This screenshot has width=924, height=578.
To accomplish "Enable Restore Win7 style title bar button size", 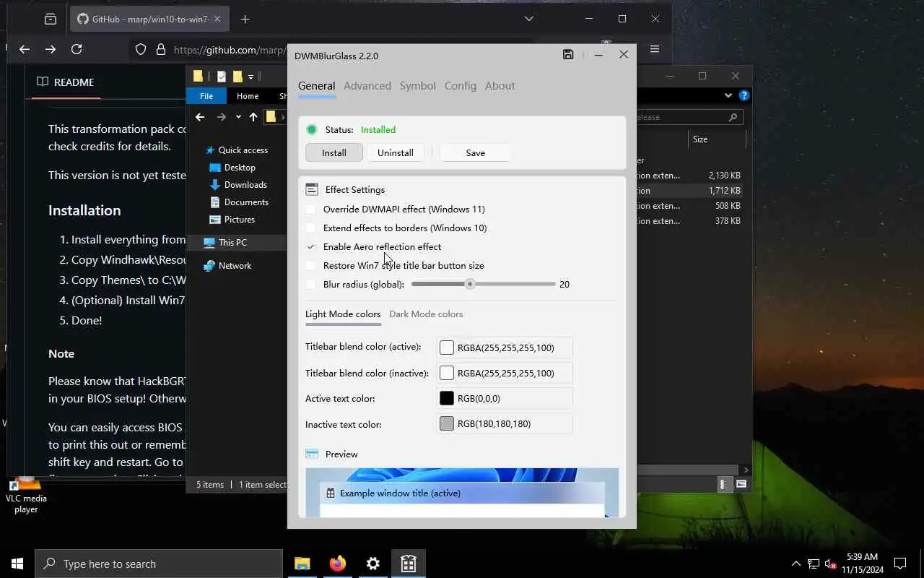I will coord(311,265).
